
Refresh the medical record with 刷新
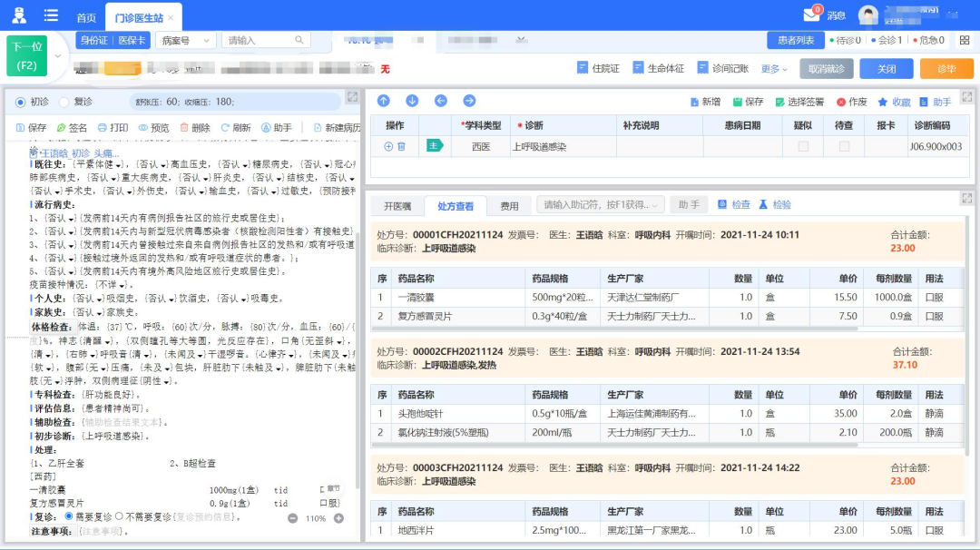[x=236, y=127]
